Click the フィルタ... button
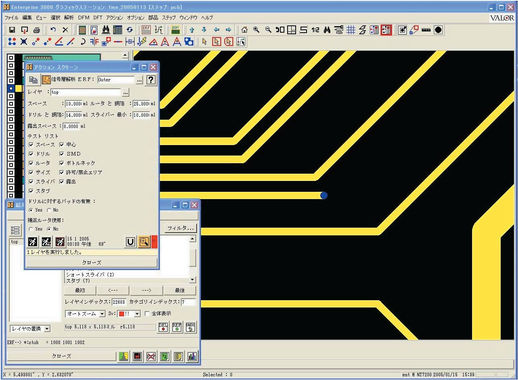This screenshot has height=380, width=518. [180, 228]
